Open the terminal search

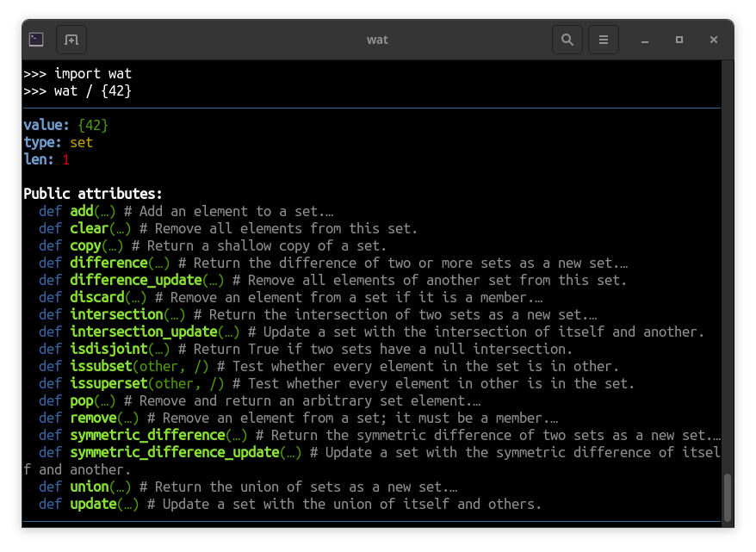567,40
